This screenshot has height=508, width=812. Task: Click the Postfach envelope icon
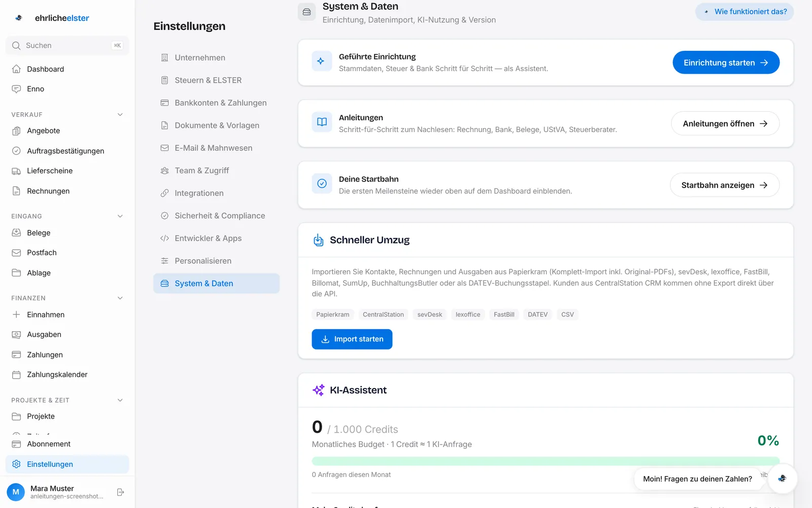(x=16, y=252)
